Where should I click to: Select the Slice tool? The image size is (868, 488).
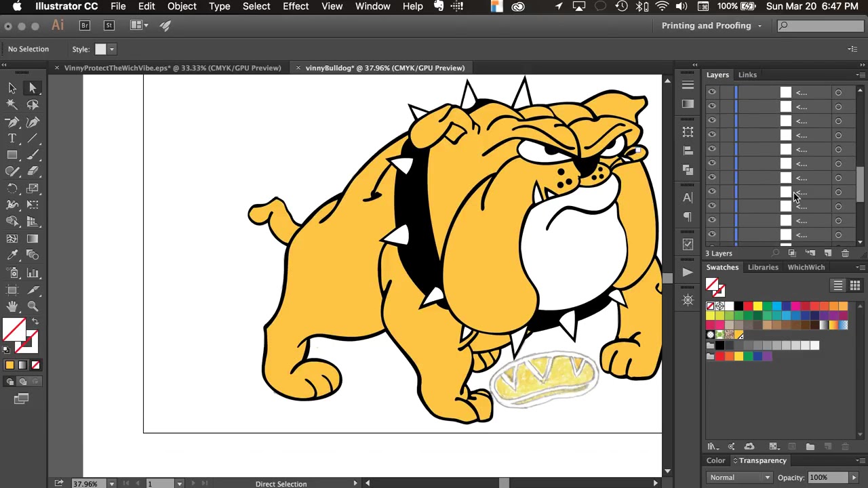pos(33,289)
